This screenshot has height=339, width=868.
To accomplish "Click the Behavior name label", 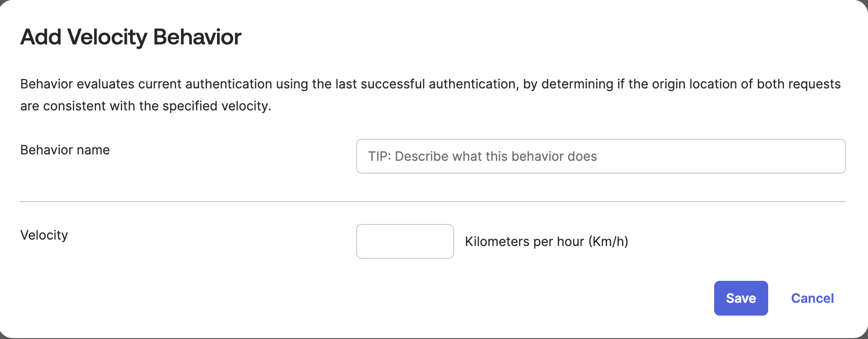I will click(x=65, y=150).
